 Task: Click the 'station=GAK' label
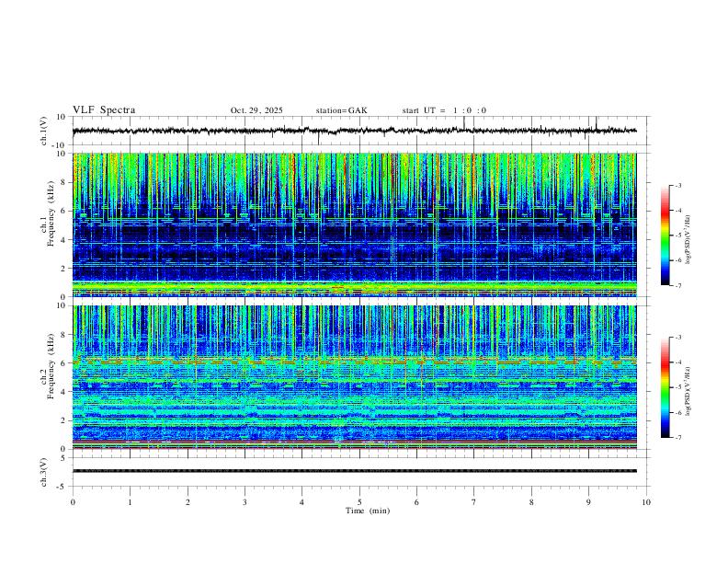click(x=341, y=110)
